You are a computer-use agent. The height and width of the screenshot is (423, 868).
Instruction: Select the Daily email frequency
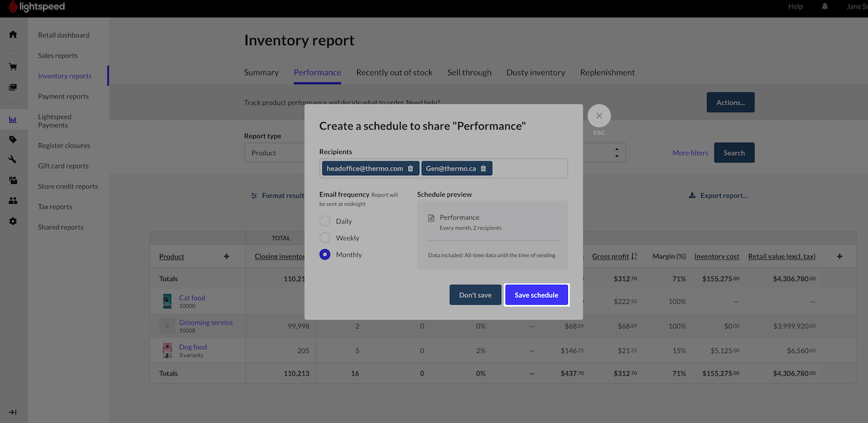click(x=325, y=221)
